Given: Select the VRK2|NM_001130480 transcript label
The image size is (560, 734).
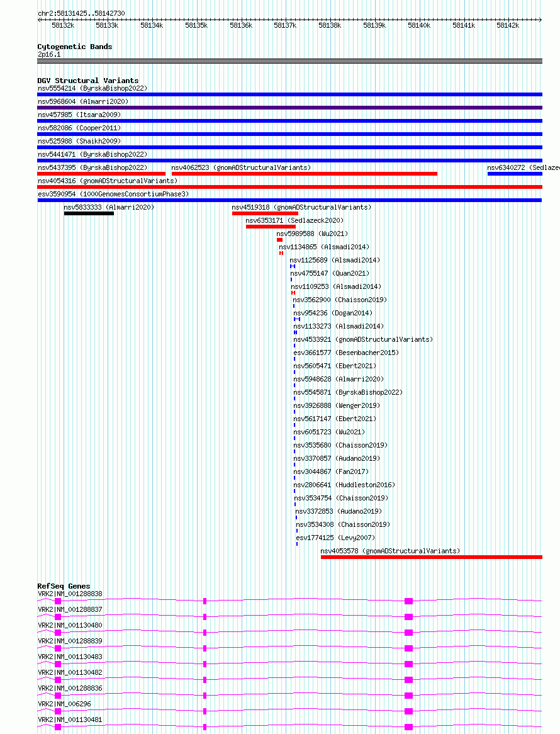Looking at the screenshot, I should tap(70, 625).
